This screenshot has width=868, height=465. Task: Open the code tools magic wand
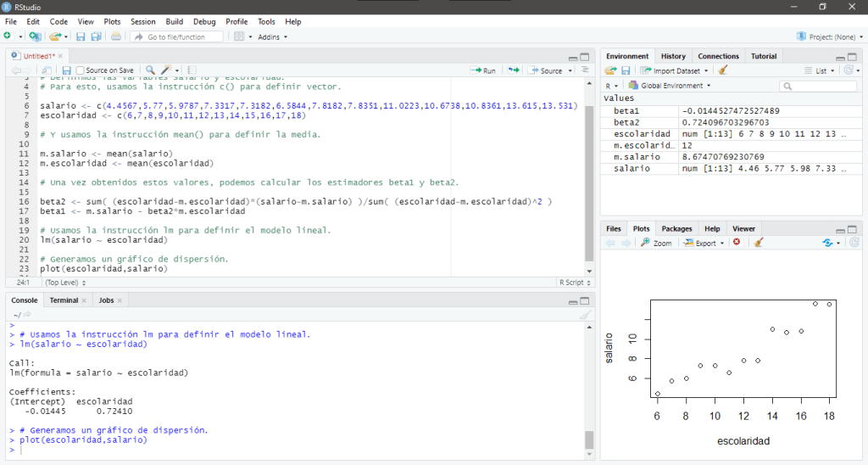(167, 70)
